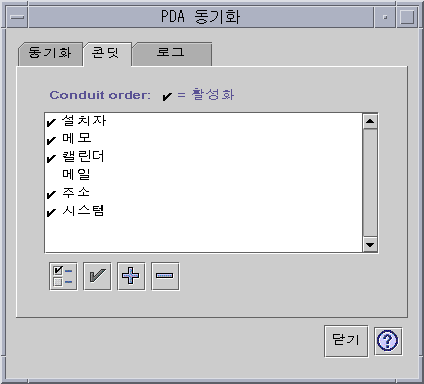The height and width of the screenshot is (384, 424).
Task: Click the scrollbar up arrow in conduit list
Action: [x=370, y=121]
